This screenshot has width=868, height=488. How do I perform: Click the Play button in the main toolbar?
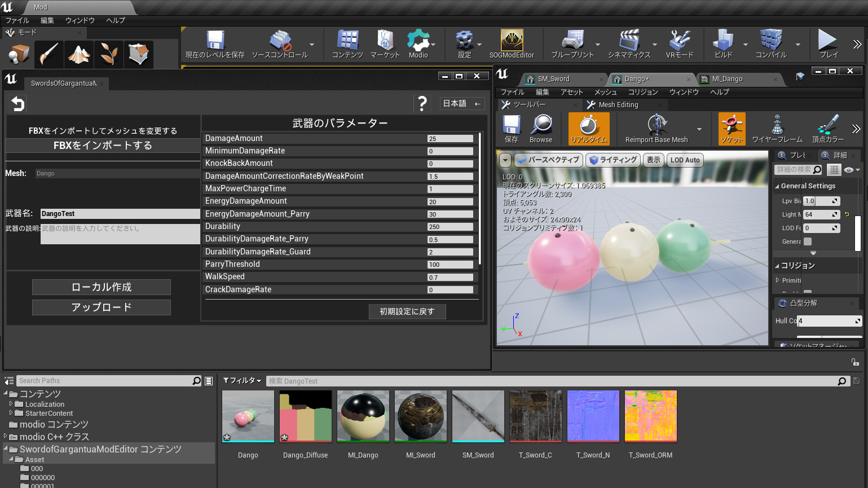click(828, 43)
